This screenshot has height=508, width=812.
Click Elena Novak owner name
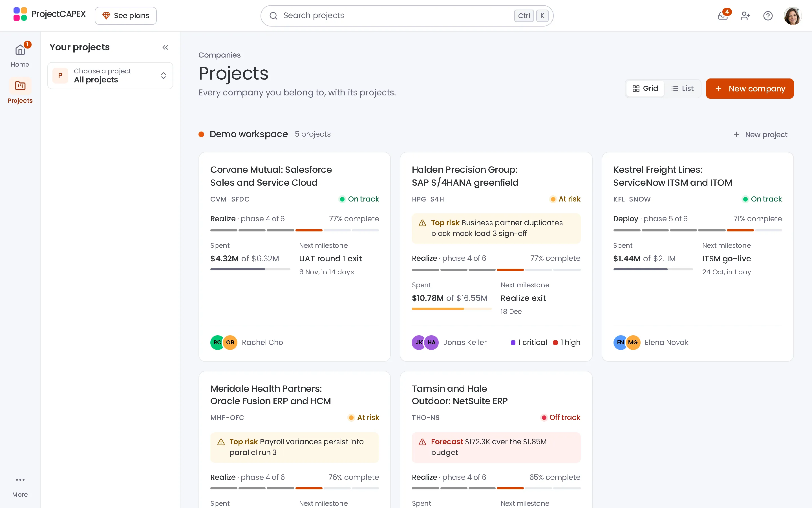tap(667, 342)
